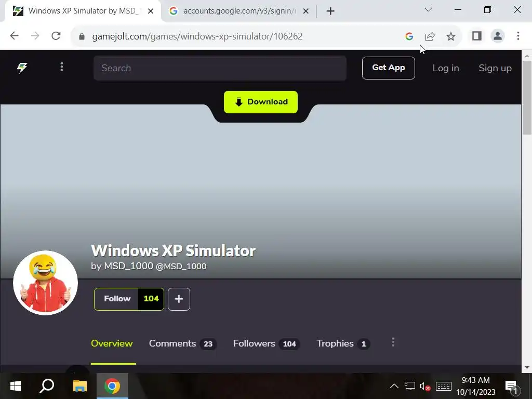The height and width of the screenshot is (399, 532).
Task: Select the Windows XP Simulator browser tab
Action: click(x=83, y=11)
